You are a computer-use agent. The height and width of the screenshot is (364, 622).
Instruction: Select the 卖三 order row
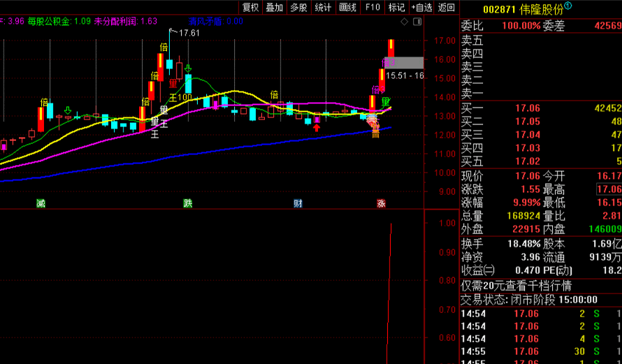click(541, 67)
